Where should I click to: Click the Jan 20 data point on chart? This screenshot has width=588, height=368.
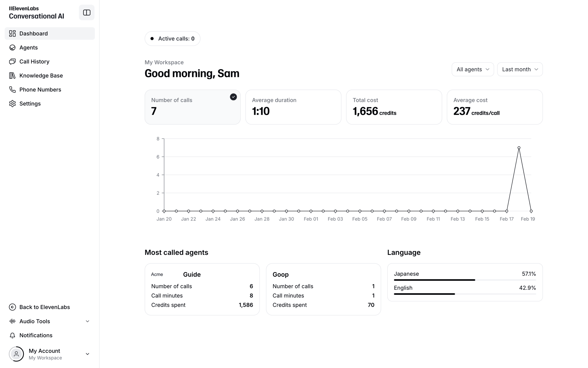click(x=164, y=211)
